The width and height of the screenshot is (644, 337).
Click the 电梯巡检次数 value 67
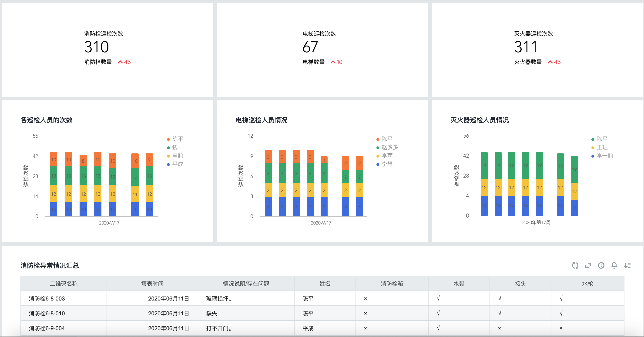[x=310, y=47]
